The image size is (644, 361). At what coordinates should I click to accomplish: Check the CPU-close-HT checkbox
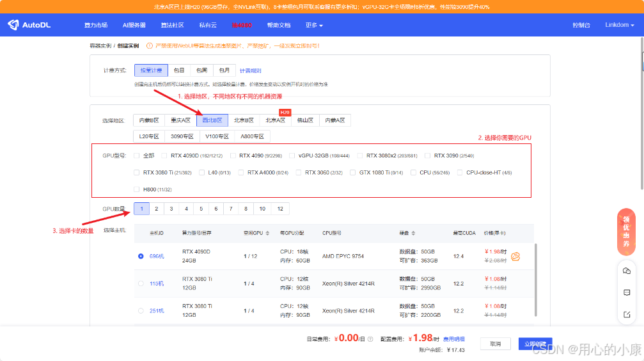click(x=460, y=173)
